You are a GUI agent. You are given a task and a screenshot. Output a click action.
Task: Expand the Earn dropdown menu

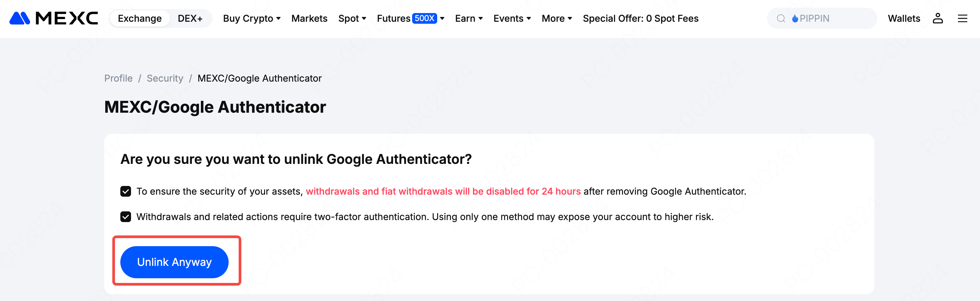[x=469, y=18]
